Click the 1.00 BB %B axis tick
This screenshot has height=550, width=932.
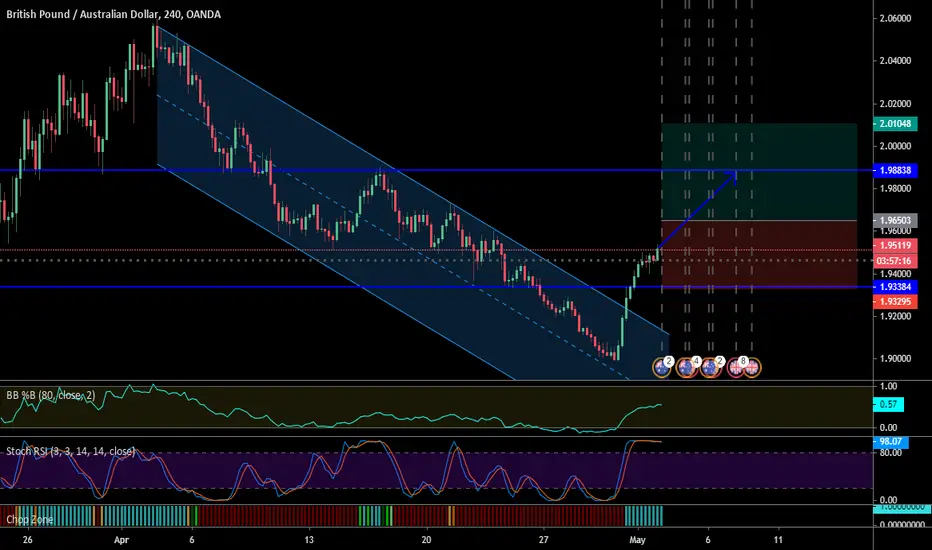coord(888,386)
